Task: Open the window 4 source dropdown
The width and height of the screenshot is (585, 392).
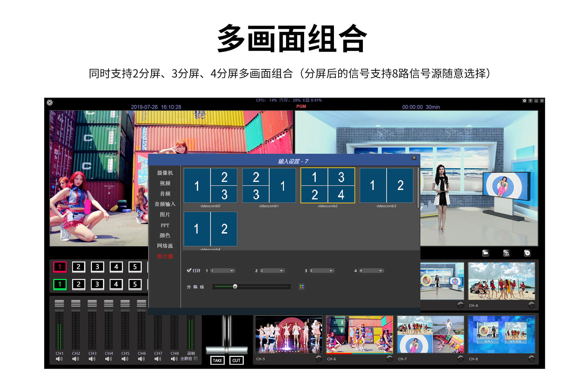Action: pos(371,271)
